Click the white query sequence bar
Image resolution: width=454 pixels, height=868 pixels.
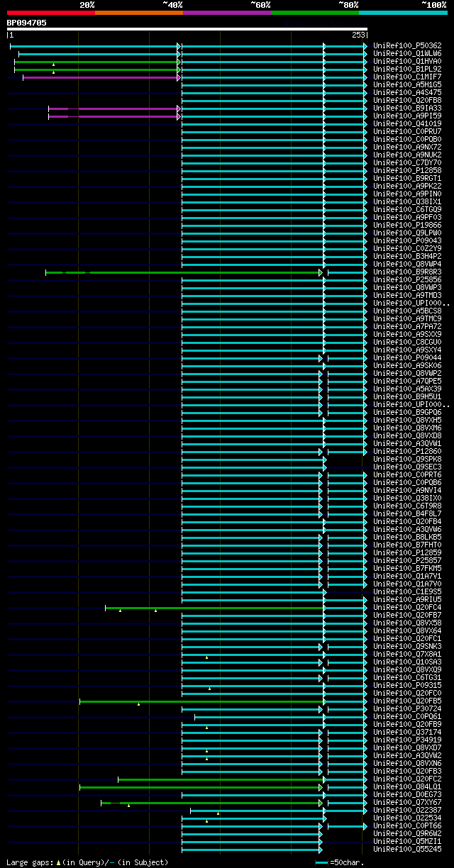point(187,29)
